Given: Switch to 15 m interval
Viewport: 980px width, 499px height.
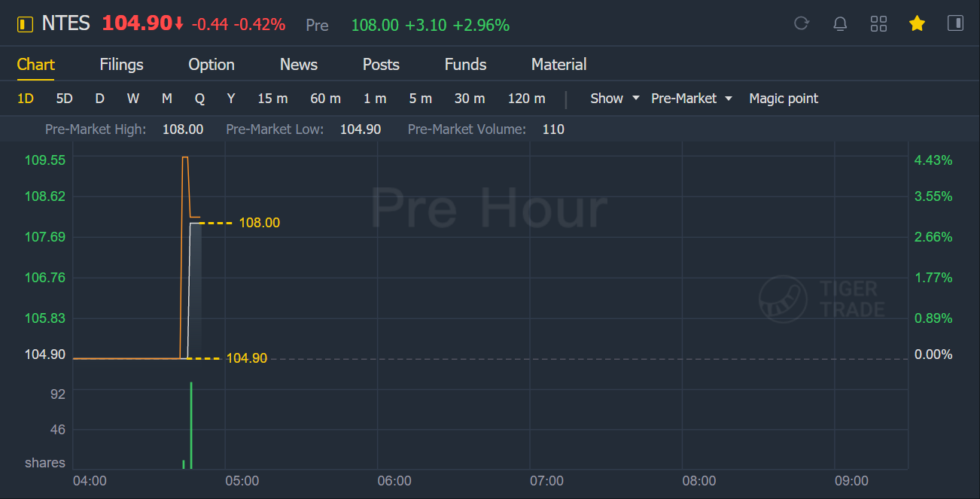Looking at the screenshot, I should coord(272,99).
